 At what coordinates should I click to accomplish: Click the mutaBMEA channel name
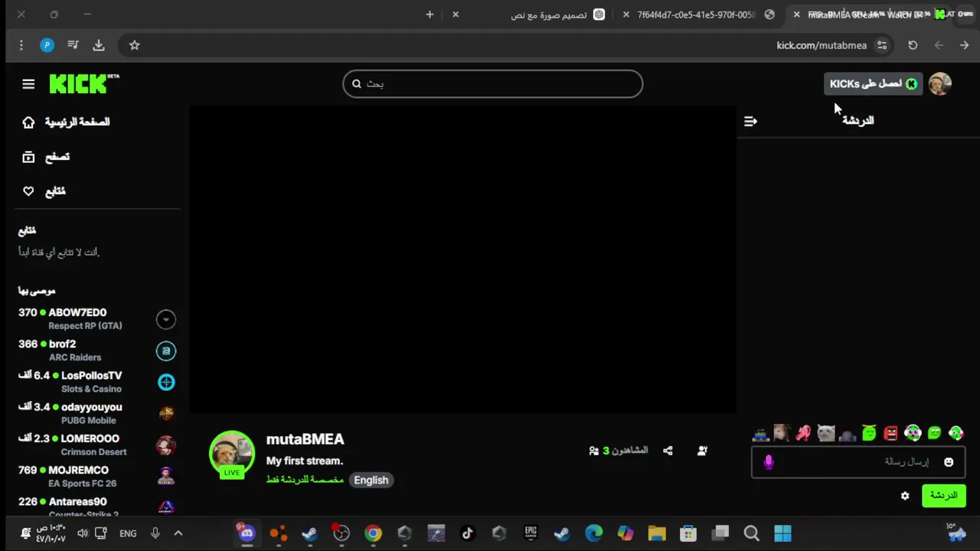click(305, 439)
